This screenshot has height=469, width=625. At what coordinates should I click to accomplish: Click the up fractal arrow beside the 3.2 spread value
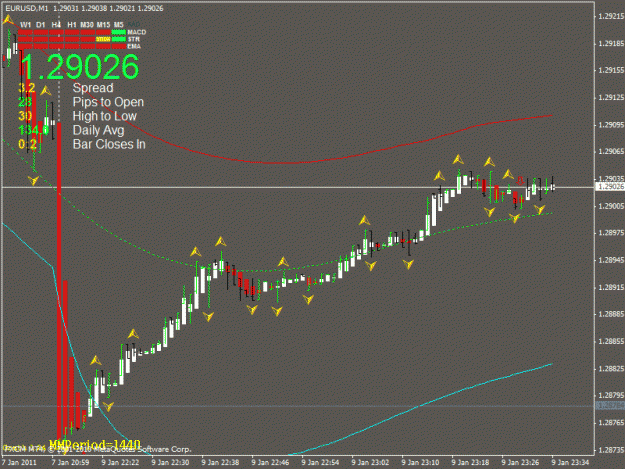click(46, 91)
